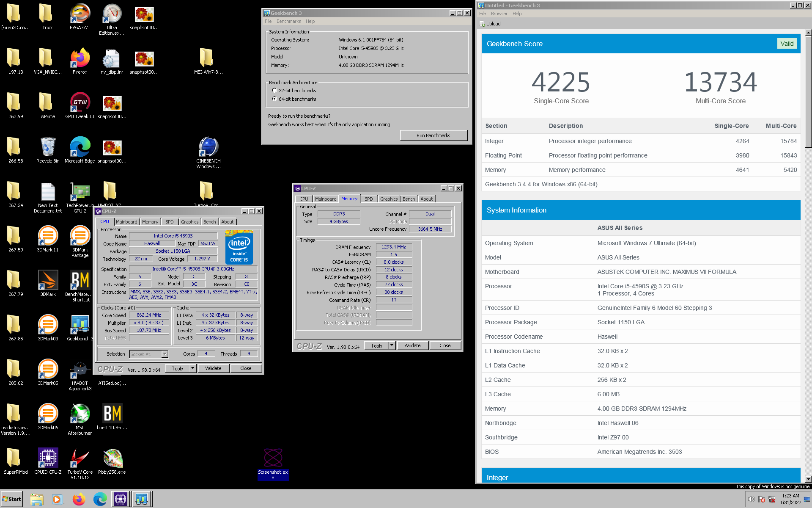Select the 32-bit benchmarks radio button
Image resolution: width=812 pixels, height=508 pixels.
tap(274, 91)
